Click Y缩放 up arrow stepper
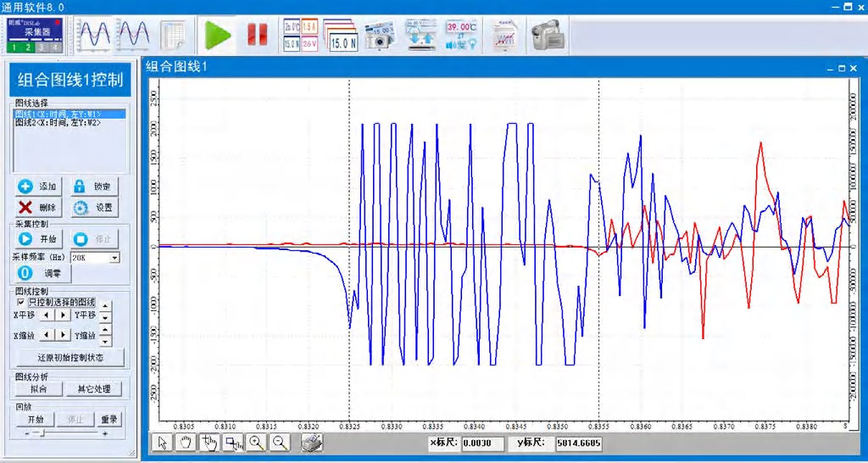This screenshot has width=868, height=463. pyautogui.click(x=105, y=330)
